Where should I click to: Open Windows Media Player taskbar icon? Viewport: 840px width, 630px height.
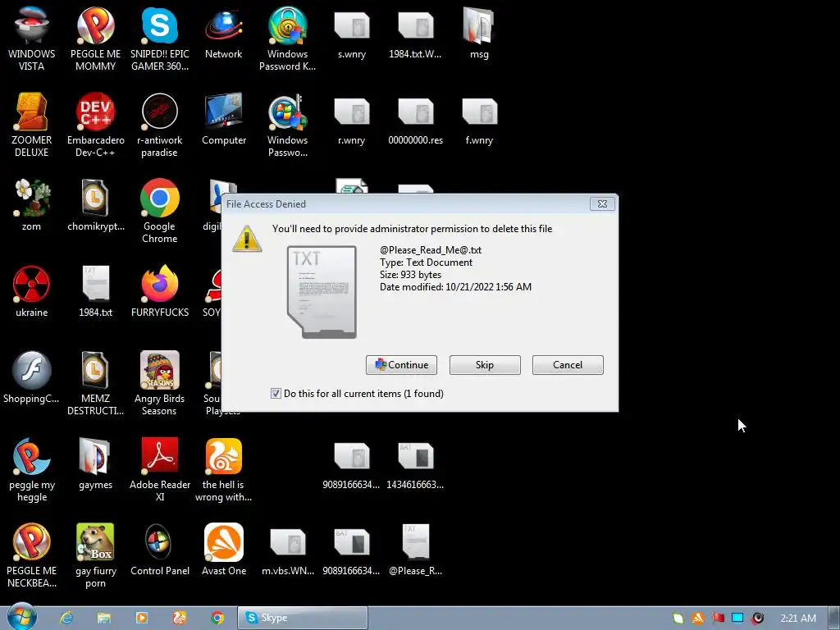pos(142,619)
